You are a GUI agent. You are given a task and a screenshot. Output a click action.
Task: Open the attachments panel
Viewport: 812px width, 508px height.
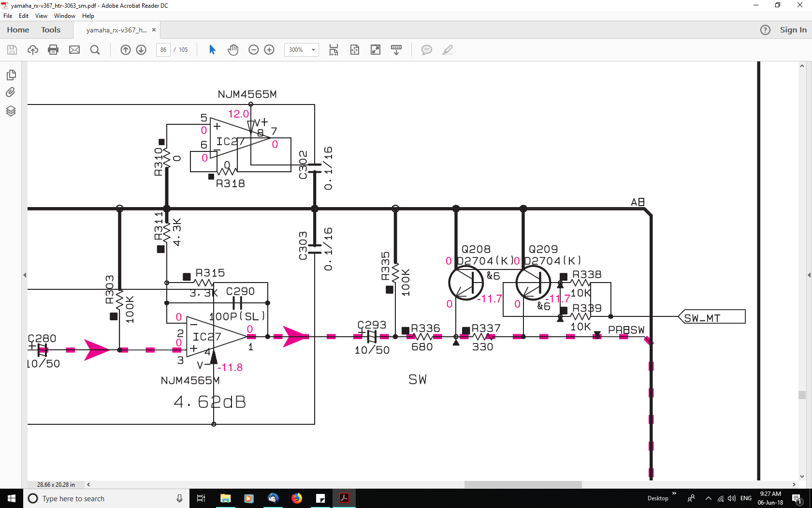[x=11, y=92]
